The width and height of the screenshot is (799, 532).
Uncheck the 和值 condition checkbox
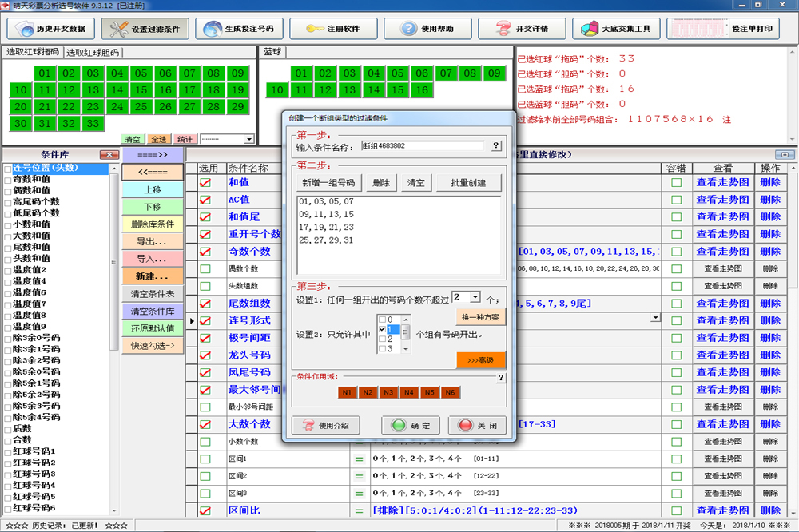pos(205,182)
